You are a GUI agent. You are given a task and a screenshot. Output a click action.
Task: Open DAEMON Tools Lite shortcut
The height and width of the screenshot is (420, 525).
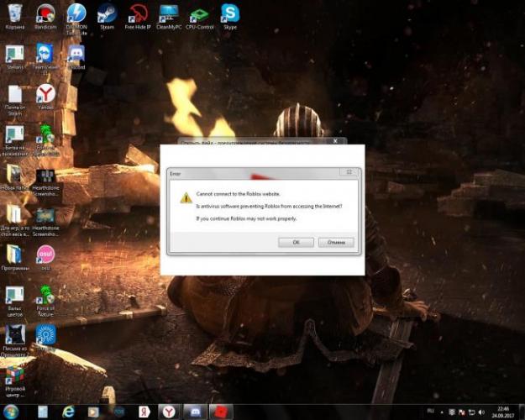click(x=76, y=18)
